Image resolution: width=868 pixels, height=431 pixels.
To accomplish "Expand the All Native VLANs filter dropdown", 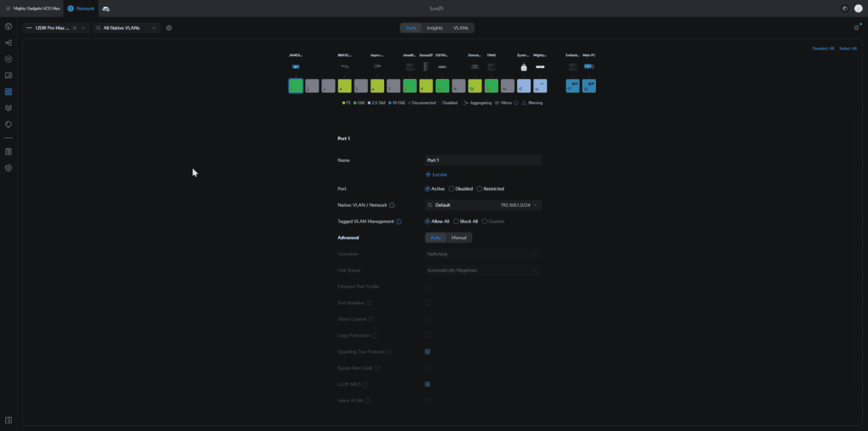I will (126, 28).
